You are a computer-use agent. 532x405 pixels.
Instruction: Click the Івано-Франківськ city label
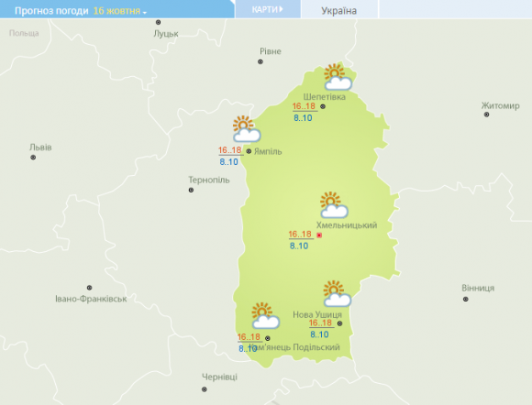[91, 299]
